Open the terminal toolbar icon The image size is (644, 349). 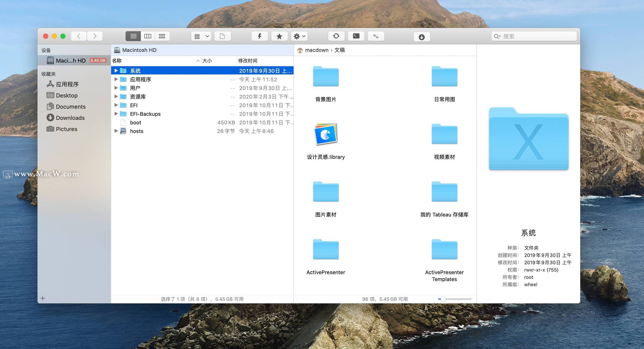356,36
